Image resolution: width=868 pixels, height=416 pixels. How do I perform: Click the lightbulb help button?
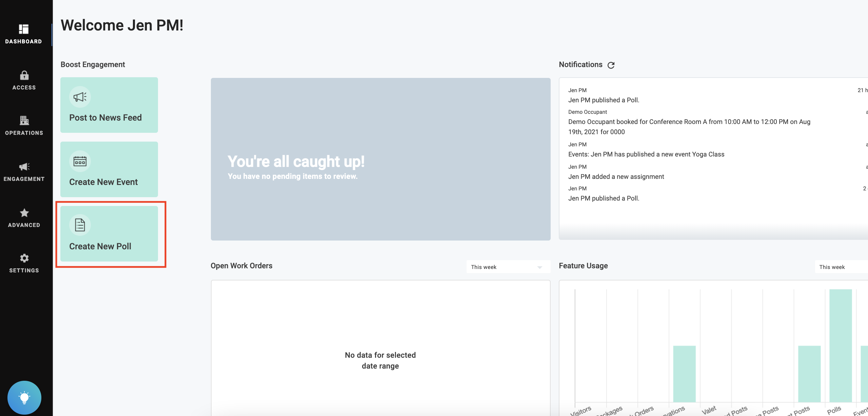click(24, 397)
